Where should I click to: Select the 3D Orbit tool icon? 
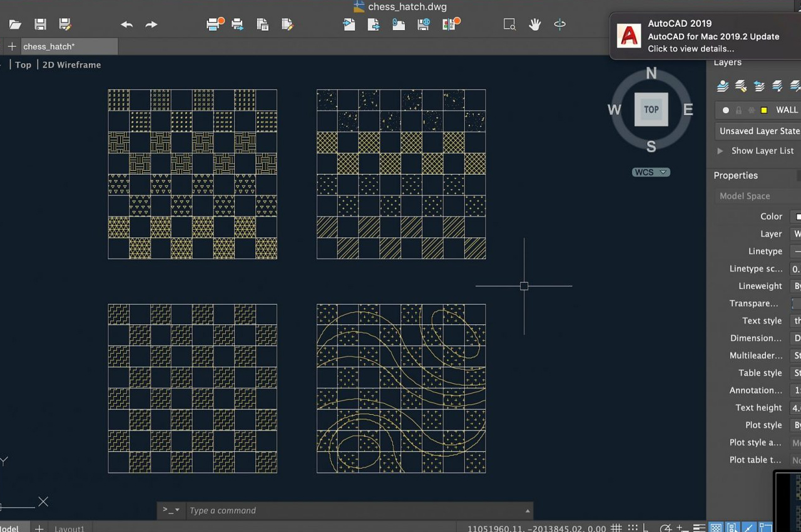click(560, 24)
